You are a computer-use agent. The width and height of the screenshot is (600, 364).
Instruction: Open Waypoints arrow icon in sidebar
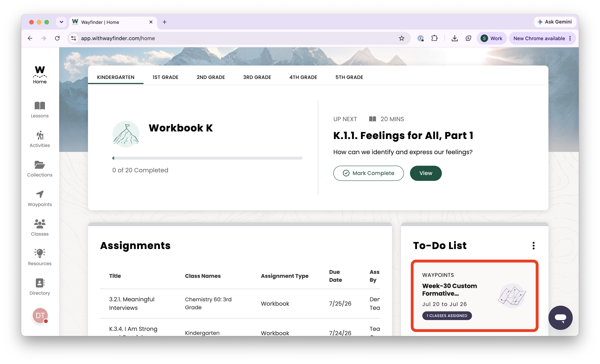40,198
